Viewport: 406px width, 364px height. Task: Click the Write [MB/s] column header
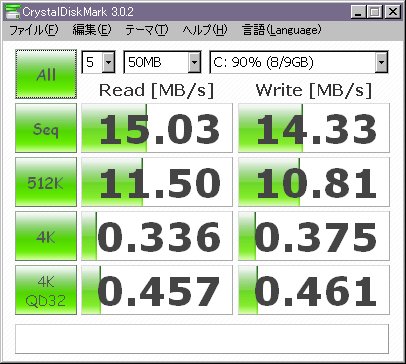tap(313, 90)
